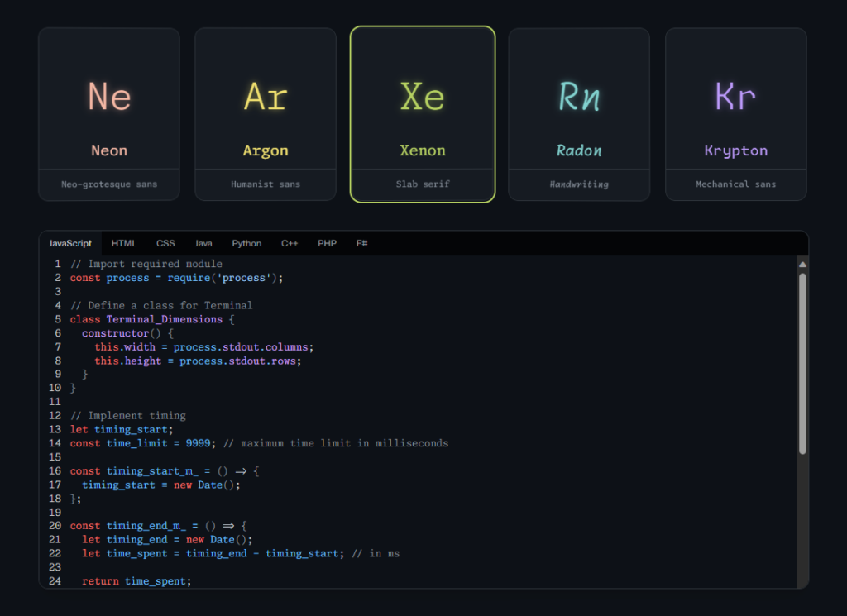View the PHP code sample
This screenshot has width=847, height=616.
327,243
